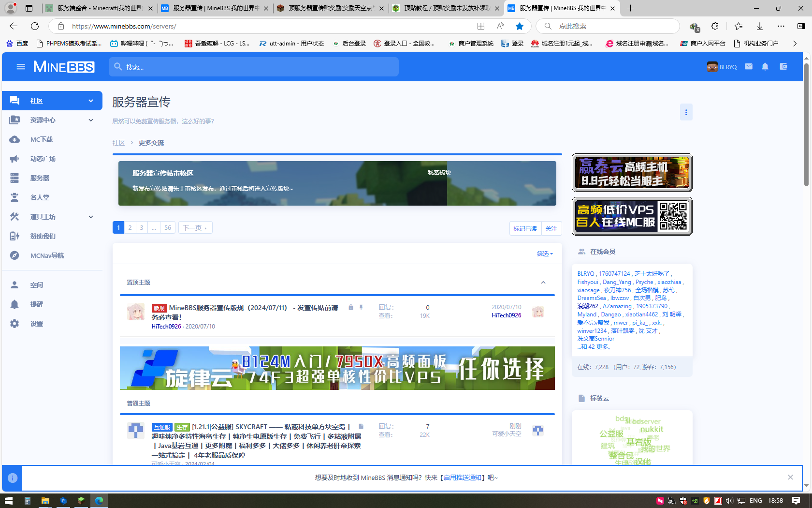Image resolution: width=812 pixels, height=508 pixels.
Task: Expand the 资源中心 sidebar section
Action: (x=91, y=120)
